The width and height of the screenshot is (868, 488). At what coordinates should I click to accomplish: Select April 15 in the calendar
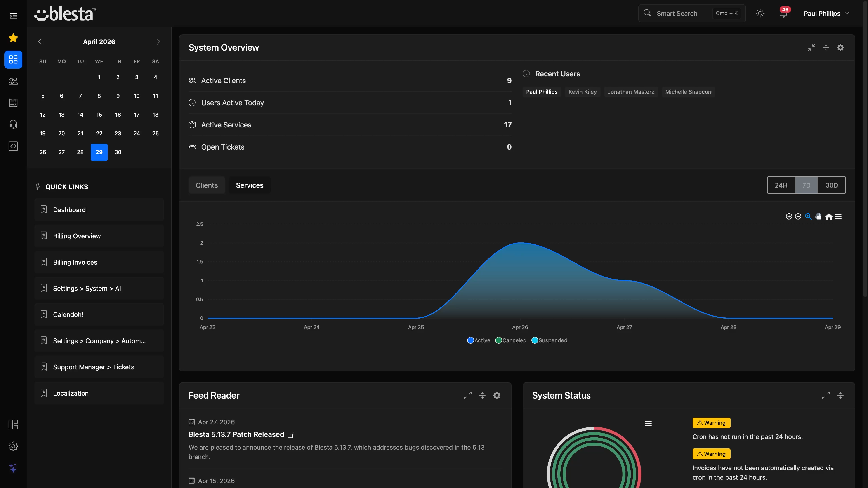pyautogui.click(x=99, y=115)
